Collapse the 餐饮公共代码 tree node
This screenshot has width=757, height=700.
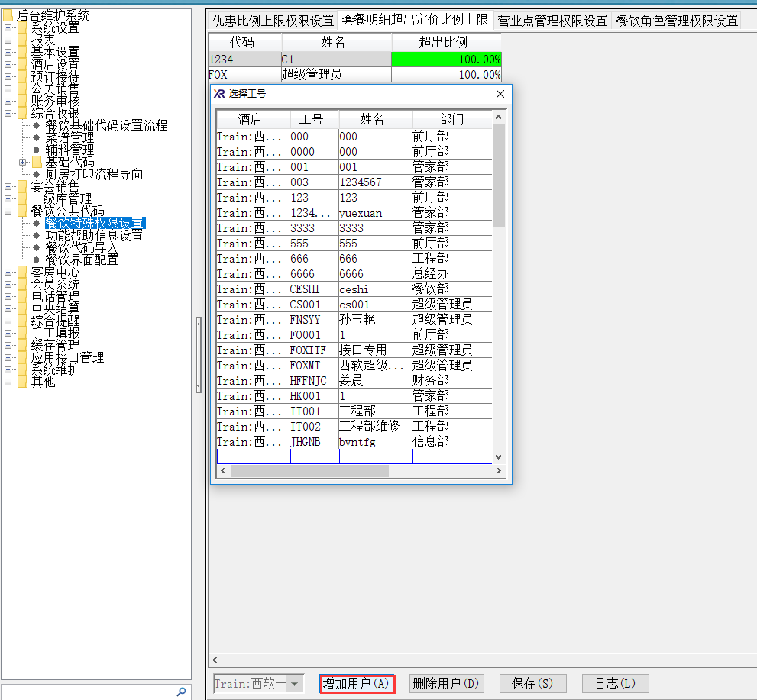[x=8, y=211]
